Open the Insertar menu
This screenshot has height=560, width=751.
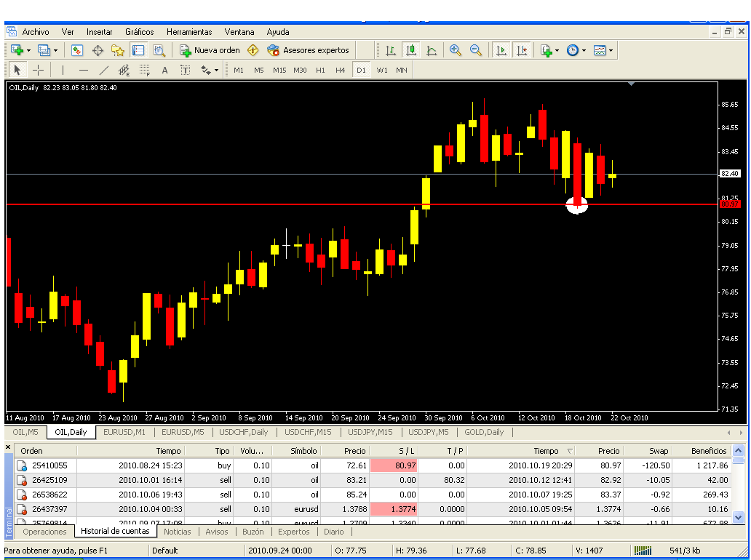click(x=99, y=32)
